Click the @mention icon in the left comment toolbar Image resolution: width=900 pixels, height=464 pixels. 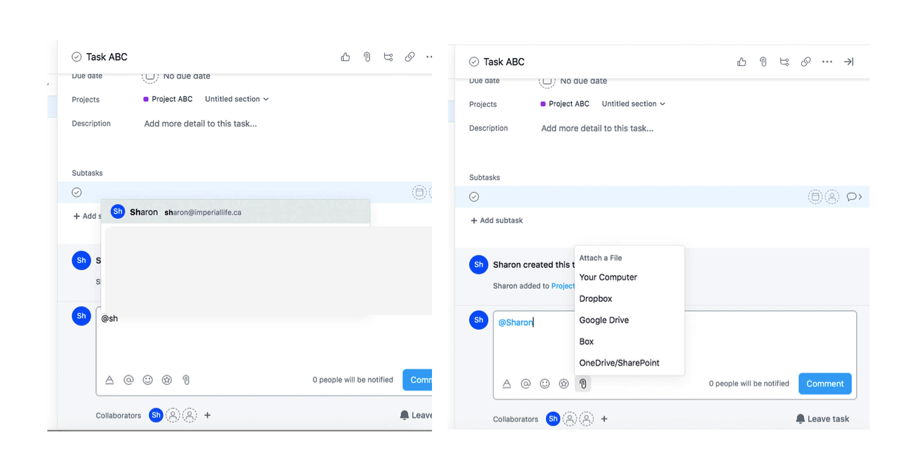[x=128, y=380]
